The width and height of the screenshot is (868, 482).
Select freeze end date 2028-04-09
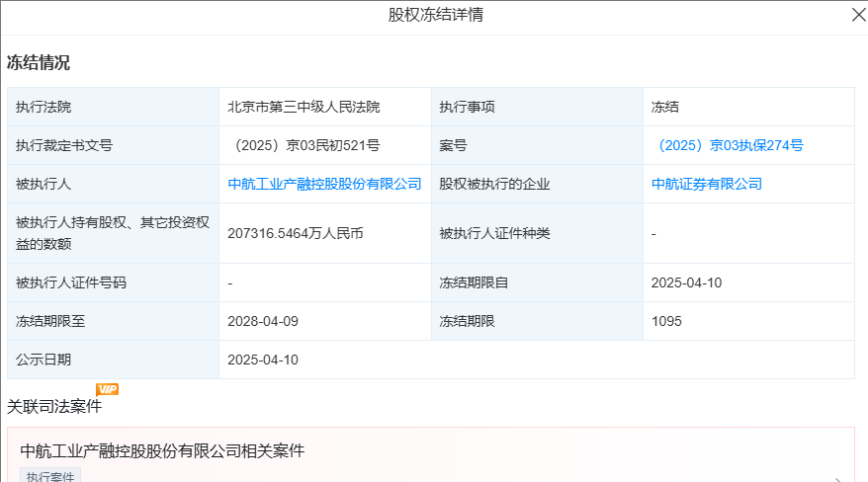[263, 321]
